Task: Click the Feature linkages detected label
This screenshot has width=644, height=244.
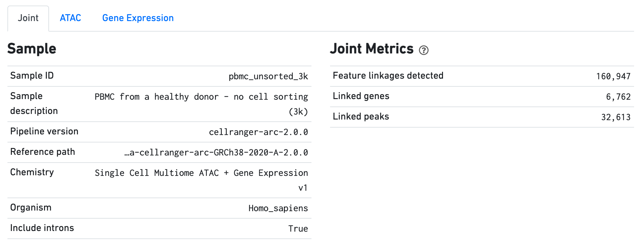Action: click(x=388, y=76)
